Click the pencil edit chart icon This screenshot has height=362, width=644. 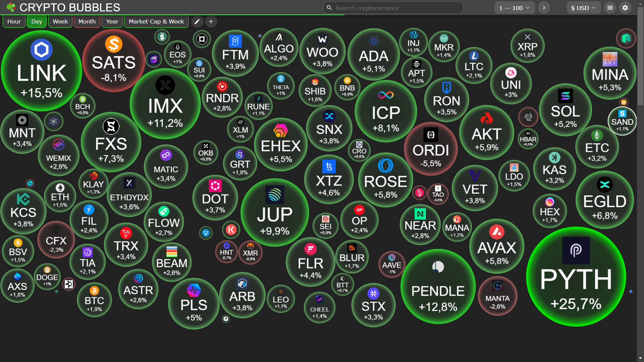coord(197,22)
